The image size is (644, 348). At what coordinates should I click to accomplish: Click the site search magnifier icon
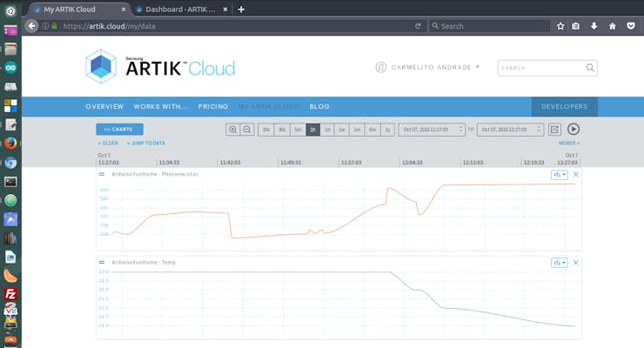click(x=590, y=68)
